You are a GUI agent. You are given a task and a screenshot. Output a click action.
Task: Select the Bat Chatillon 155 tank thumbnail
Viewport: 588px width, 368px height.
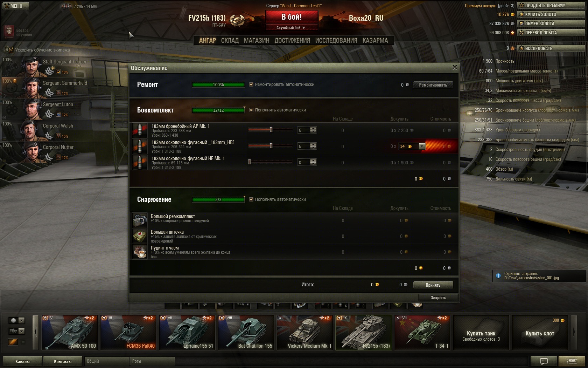(x=246, y=333)
